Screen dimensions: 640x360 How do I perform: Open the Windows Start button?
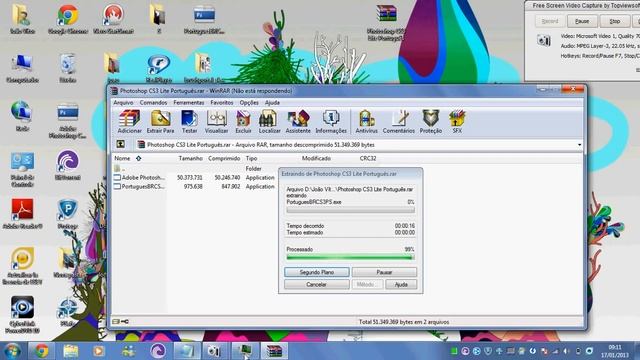[12, 351]
